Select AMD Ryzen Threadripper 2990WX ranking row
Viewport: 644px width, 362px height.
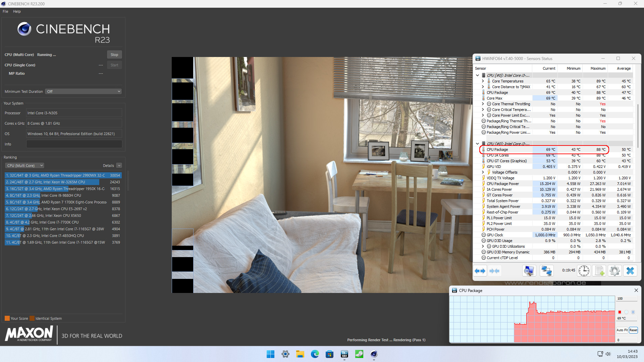click(x=63, y=175)
